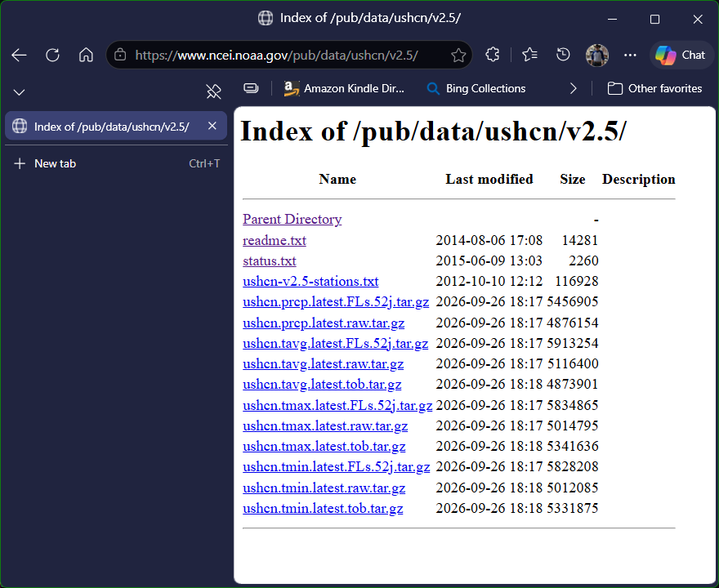Image resolution: width=719 pixels, height=588 pixels.
Task: Open status.txt file
Action: tap(269, 261)
